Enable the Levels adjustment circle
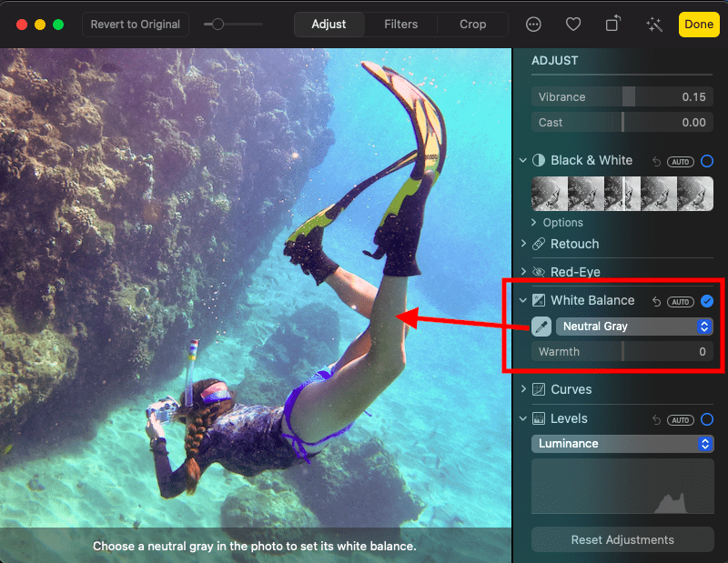The width and height of the screenshot is (728, 563). click(707, 419)
